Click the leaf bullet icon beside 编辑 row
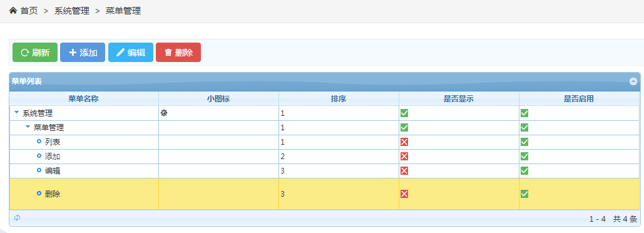The width and height of the screenshot is (644, 233). tap(39, 170)
